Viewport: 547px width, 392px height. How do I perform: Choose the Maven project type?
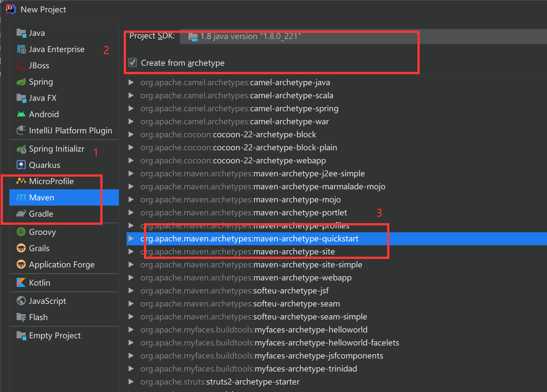[64, 197]
